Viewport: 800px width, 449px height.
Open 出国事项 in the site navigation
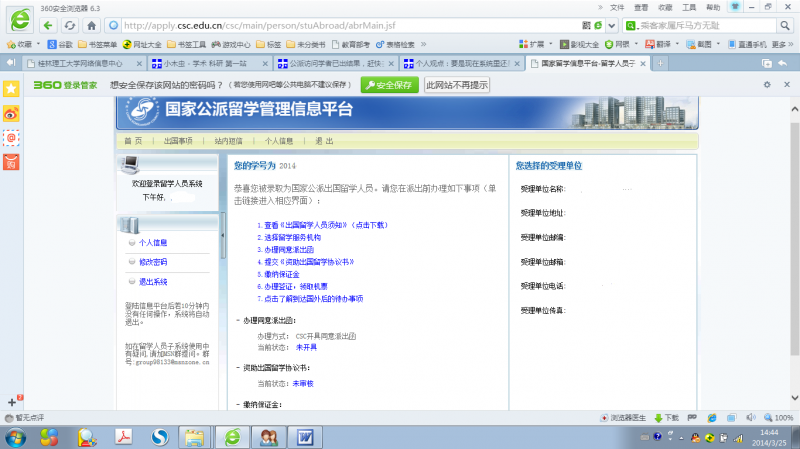pos(178,141)
